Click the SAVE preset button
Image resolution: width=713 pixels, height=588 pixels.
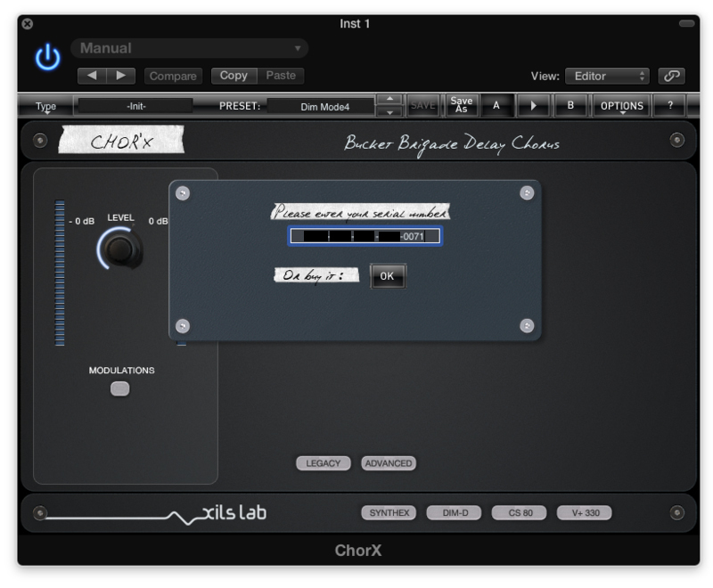[422, 105]
